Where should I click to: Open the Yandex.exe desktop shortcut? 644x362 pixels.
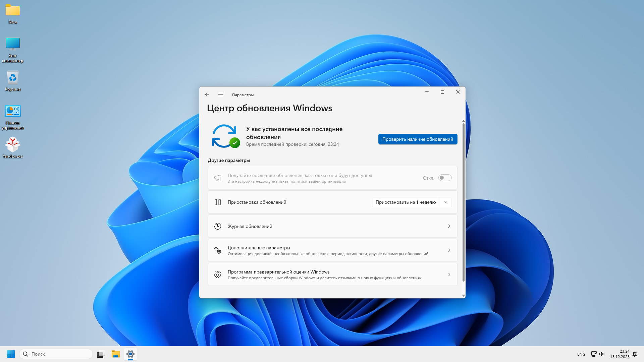click(x=13, y=145)
